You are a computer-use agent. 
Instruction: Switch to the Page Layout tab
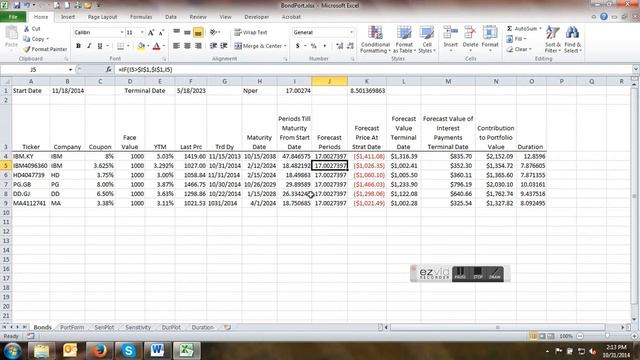pyautogui.click(x=102, y=17)
